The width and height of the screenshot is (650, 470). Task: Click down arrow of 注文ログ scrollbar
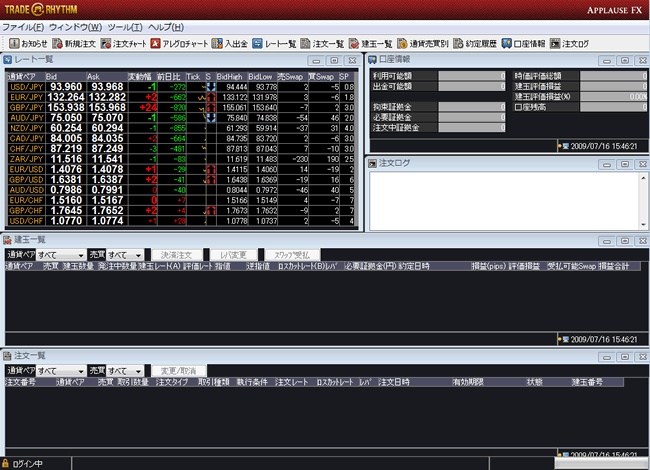[643, 224]
